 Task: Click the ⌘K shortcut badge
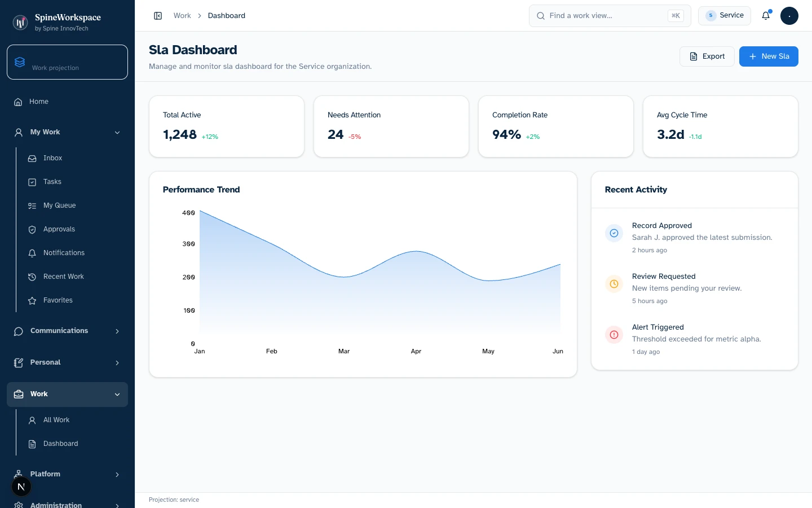[676, 16]
